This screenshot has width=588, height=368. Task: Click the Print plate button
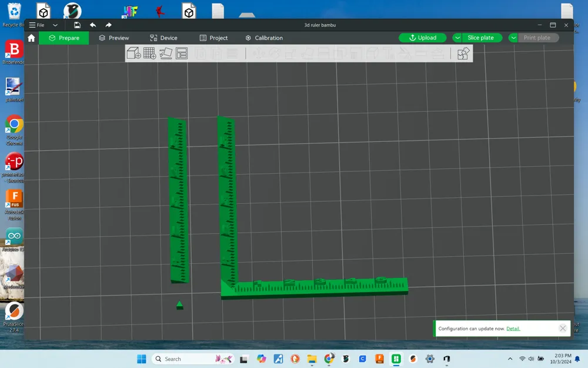(539, 38)
